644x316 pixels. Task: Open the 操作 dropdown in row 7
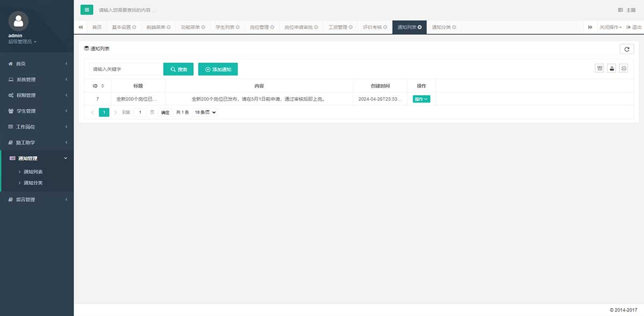click(421, 99)
